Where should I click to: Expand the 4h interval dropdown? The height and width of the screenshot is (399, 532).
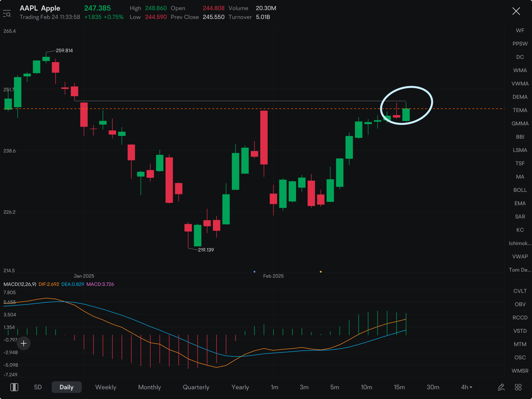467,387
